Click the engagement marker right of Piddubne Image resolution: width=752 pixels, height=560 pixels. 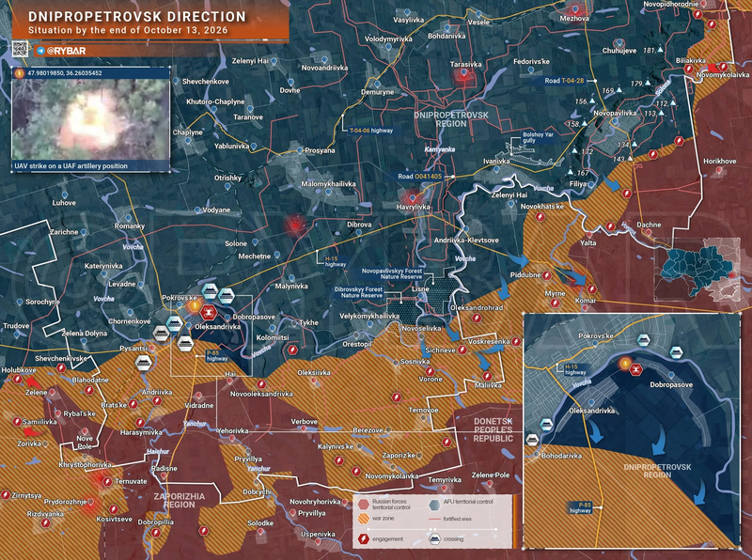coord(546,275)
